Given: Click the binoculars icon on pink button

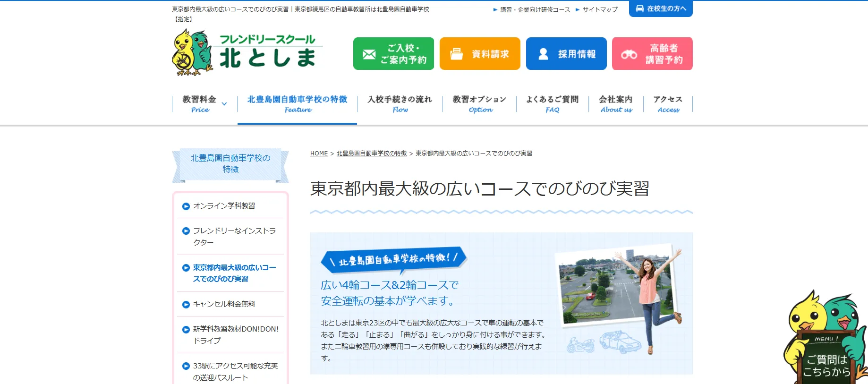Looking at the screenshot, I should (629, 54).
